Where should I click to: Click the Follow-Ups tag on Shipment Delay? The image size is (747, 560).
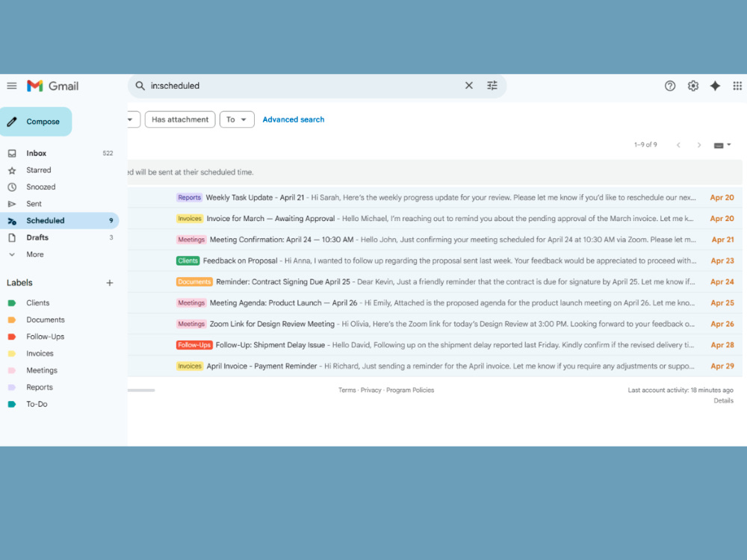click(x=194, y=345)
